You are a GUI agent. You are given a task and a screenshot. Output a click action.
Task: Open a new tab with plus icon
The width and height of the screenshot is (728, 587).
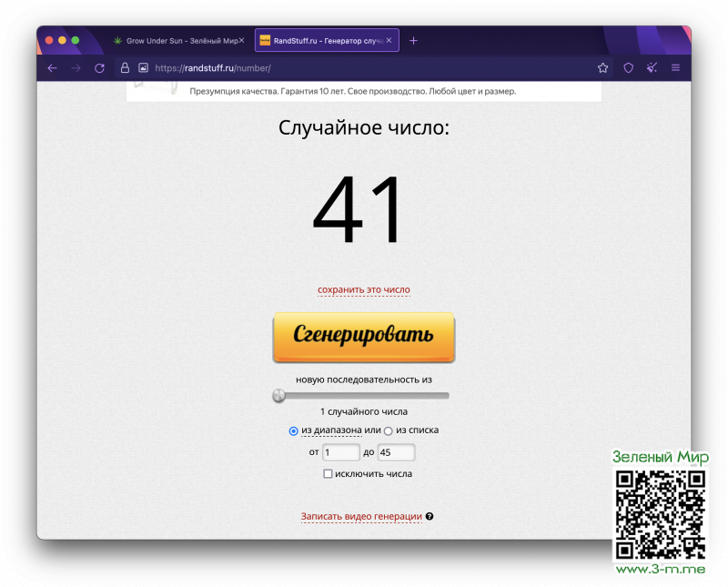tap(413, 41)
